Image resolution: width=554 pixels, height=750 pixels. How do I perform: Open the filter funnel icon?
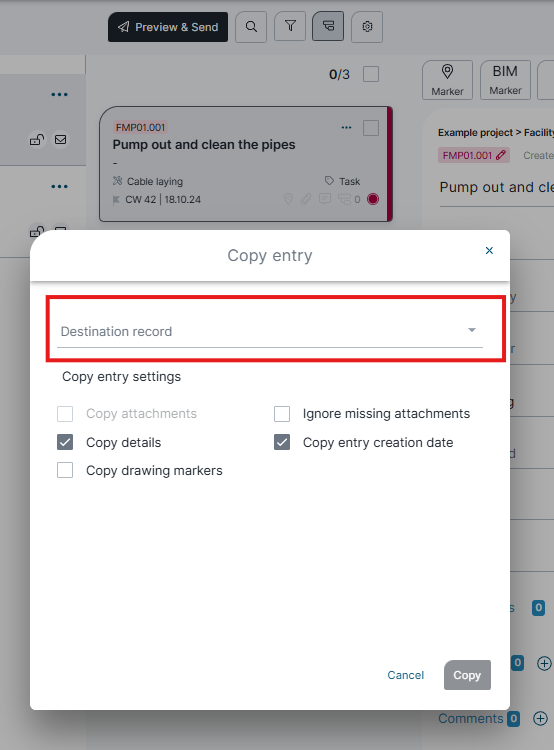click(290, 26)
